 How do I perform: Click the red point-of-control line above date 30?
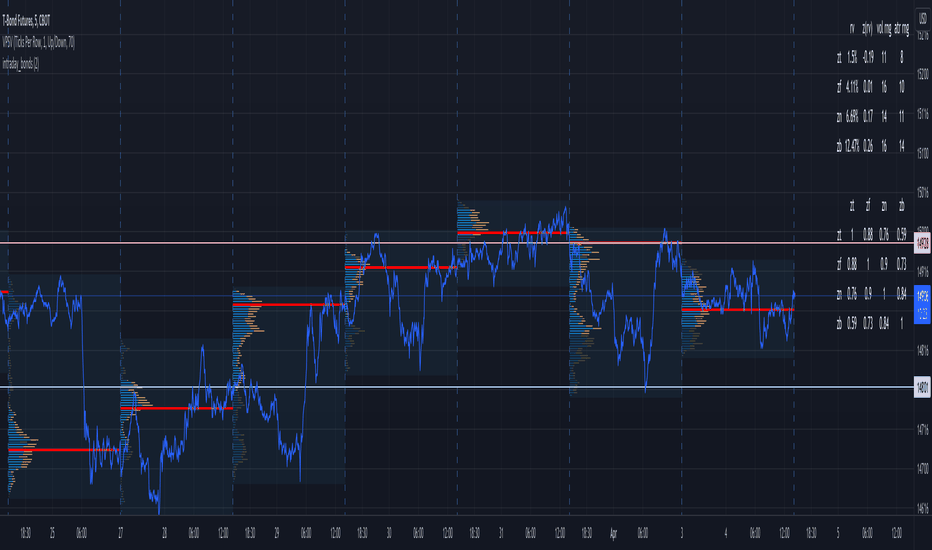[401, 268]
